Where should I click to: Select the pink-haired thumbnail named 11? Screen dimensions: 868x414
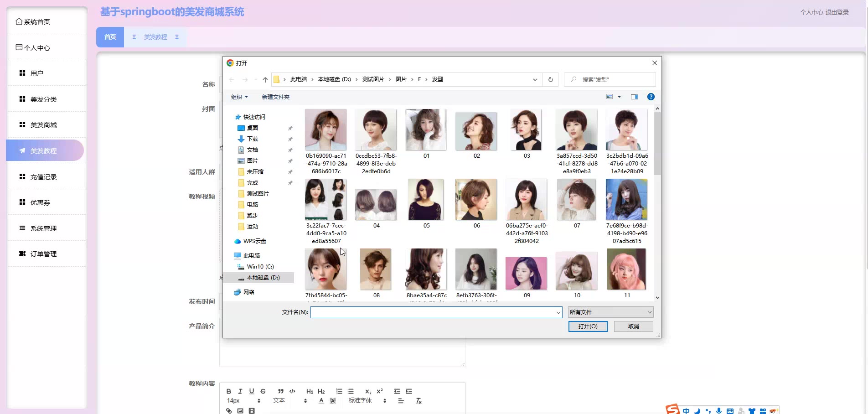tap(626, 269)
